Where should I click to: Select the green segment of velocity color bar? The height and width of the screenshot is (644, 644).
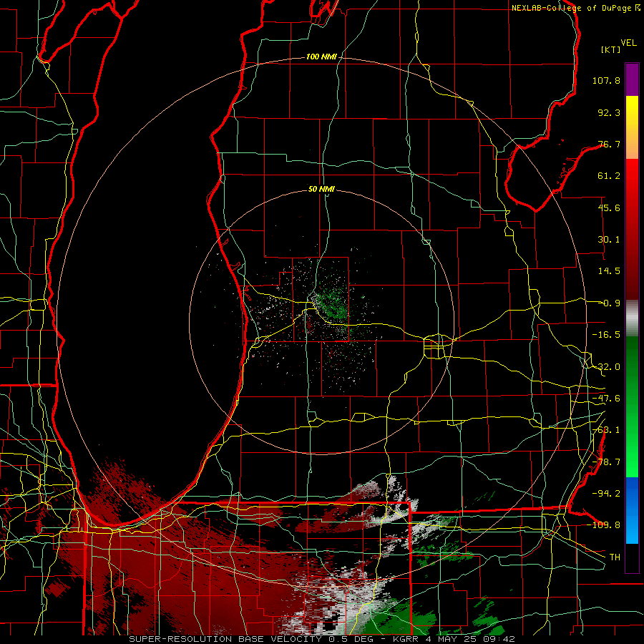(x=632, y=406)
